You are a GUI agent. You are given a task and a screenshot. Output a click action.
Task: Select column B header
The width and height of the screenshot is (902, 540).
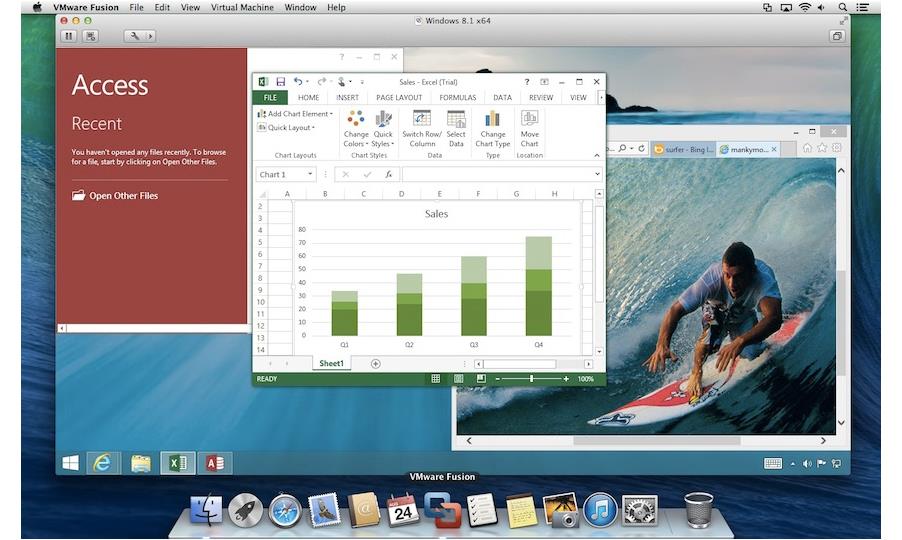click(x=325, y=194)
